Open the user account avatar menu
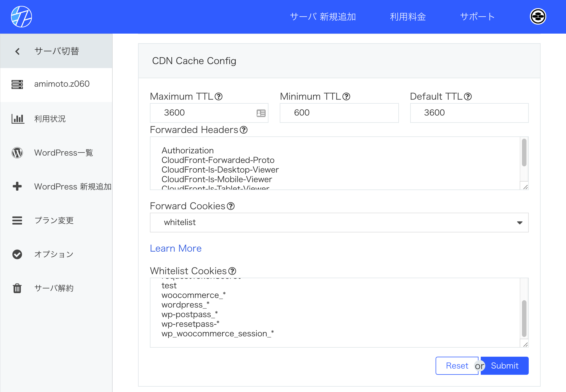The width and height of the screenshot is (566, 392). 538,17
